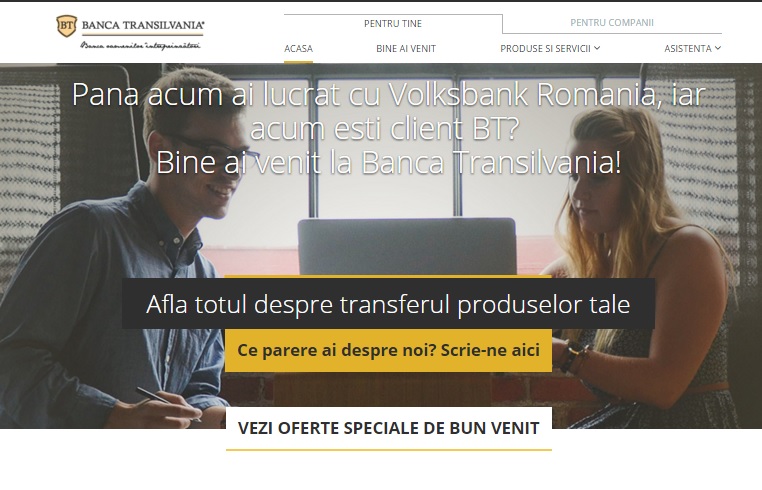The width and height of the screenshot is (762, 490).
Task: Switch to the PENTRU COMPANII tab
Action: pyautogui.click(x=612, y=22)
